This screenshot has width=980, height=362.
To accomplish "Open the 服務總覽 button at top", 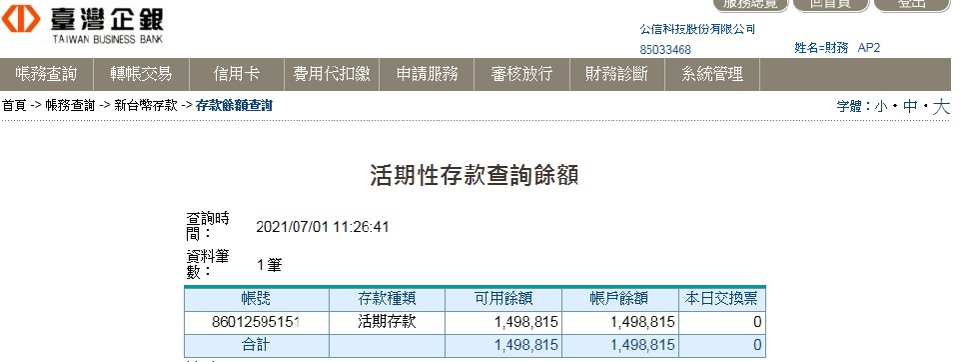I will click(x=750, y=5).
